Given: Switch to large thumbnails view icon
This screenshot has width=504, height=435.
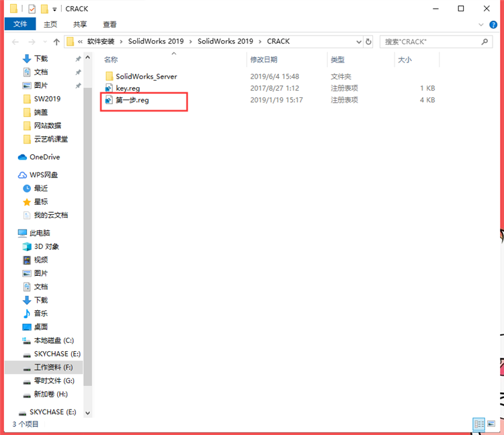Looking at the screenshot, I should (491, 424).
